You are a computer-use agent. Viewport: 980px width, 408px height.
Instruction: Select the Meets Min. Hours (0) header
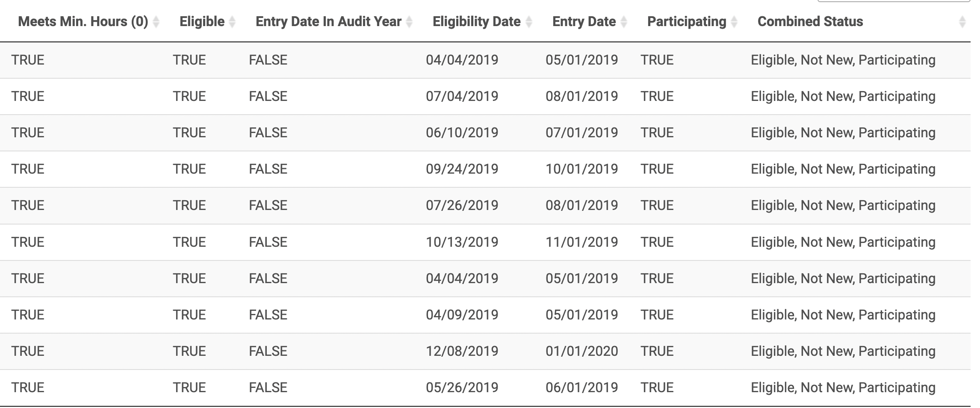click(x=83, y=21)
